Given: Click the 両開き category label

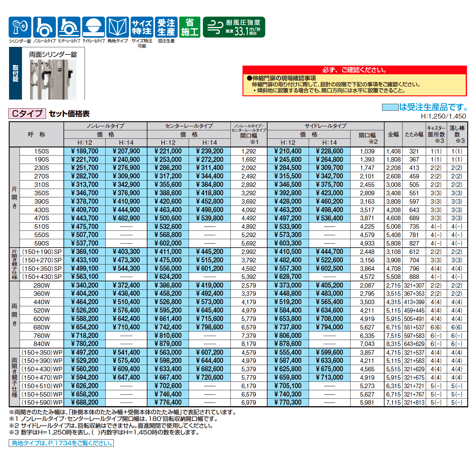Looking at the screenshot, I should (14, 315).
